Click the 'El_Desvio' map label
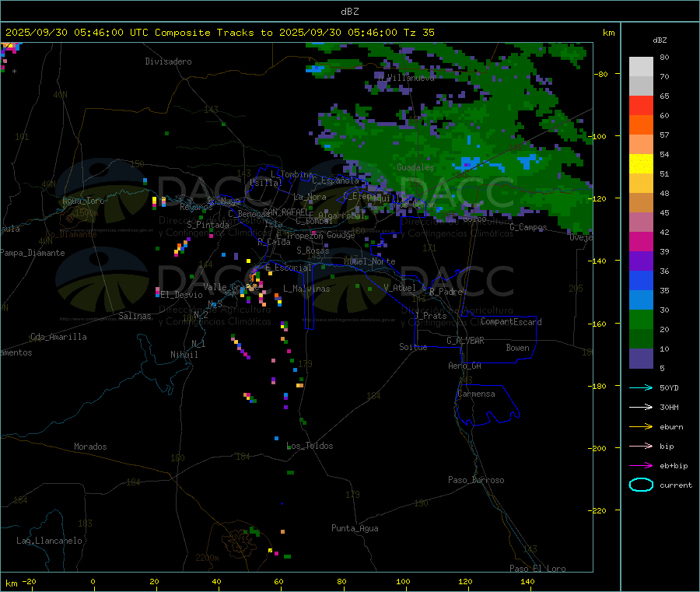Viewport: 700px width, 592px height. [181, 295]
